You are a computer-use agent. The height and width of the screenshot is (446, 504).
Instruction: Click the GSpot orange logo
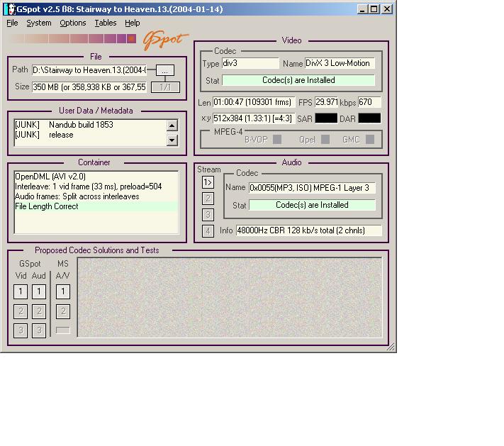(165, 40)
